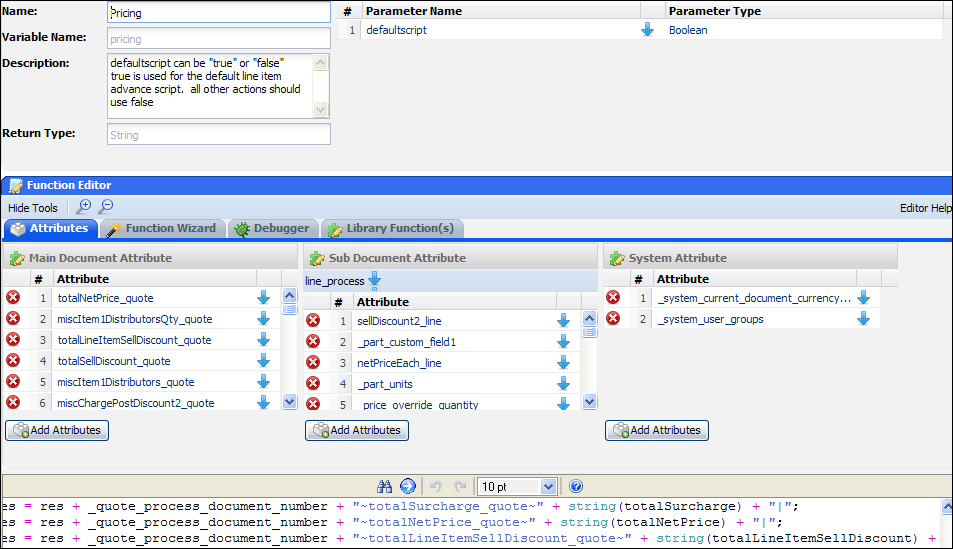The width and height of the screenshot is (953, 549).
Task: Open the 10 pt font size dropdown
Action: point(548,486)
